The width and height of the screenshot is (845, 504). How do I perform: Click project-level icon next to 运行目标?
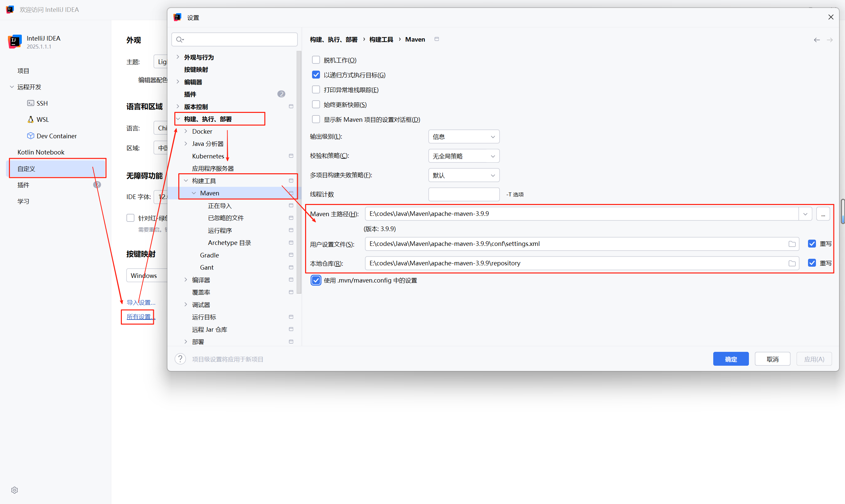click(291, 317)
